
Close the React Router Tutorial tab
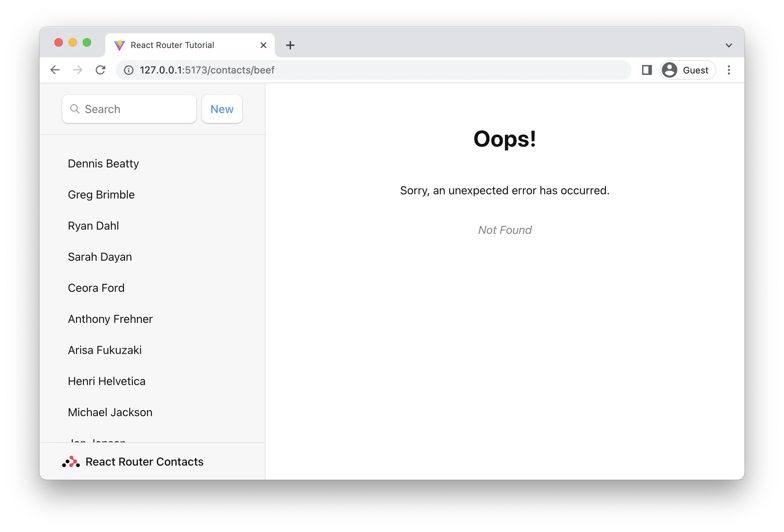[x=263, y=45]
